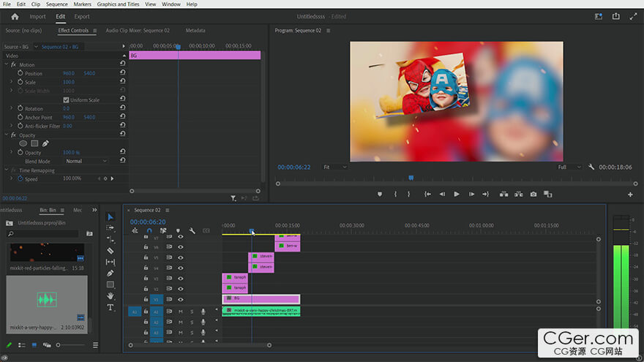This screenshot has height=362, width=644.
Task: Switch to Metadata tab
Action: click(195, 31)
